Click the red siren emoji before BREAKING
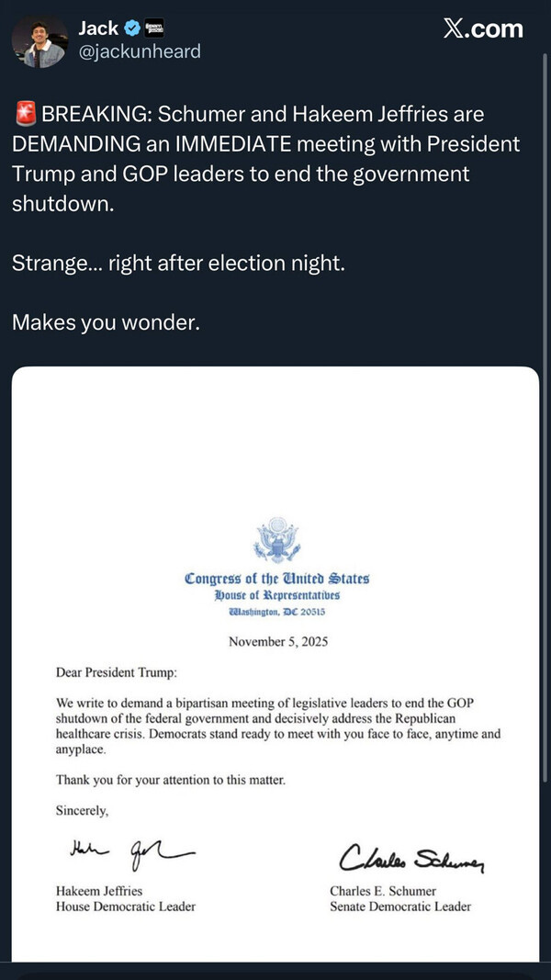The image size is (551, 980). tap(25, 116)
